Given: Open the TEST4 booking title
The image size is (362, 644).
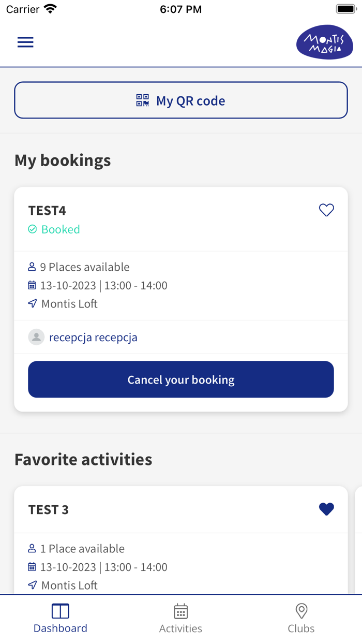Looking at the screenshot, I should click(47, 211).
